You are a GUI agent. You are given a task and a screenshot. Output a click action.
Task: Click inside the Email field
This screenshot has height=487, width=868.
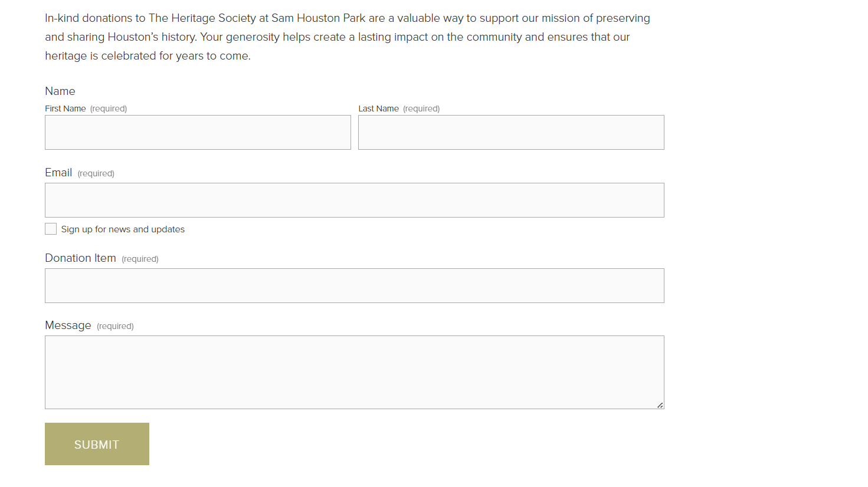354,200
